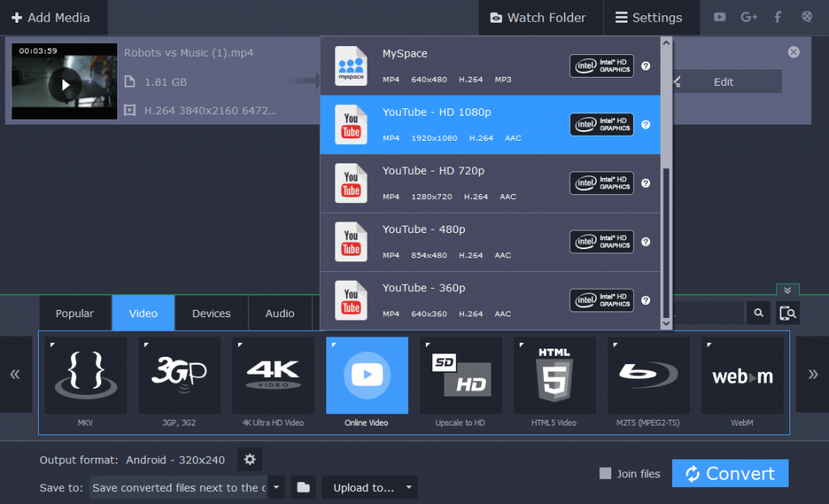
Task: Show previous formats with left arrows
Action: [x=15, y=374]
